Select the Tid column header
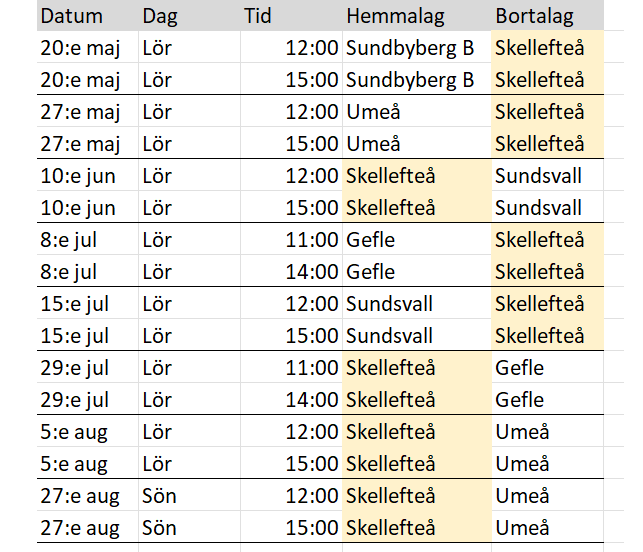643x552 pixels. point(258,16)
